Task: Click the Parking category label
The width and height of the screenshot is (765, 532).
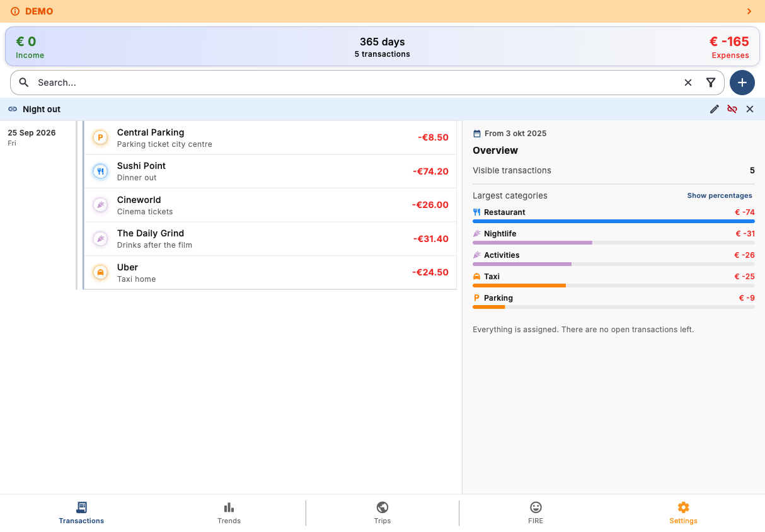Action: tap(498, 298)
